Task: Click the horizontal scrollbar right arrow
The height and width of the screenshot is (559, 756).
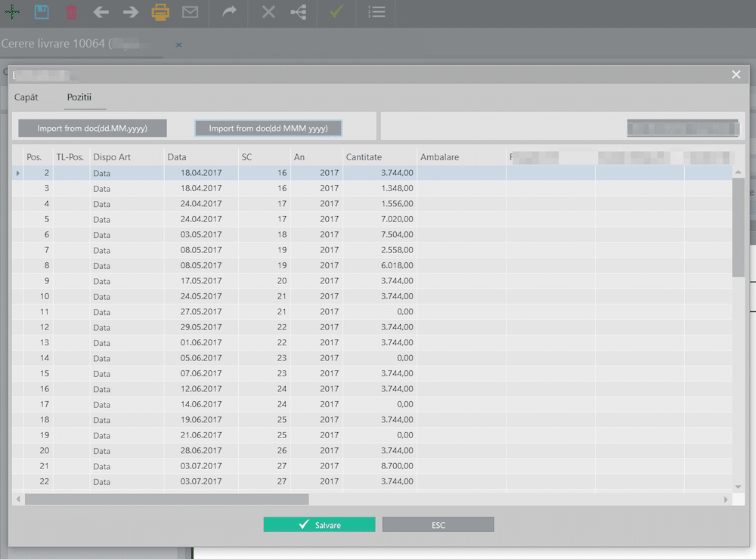Action: (726, 499)
